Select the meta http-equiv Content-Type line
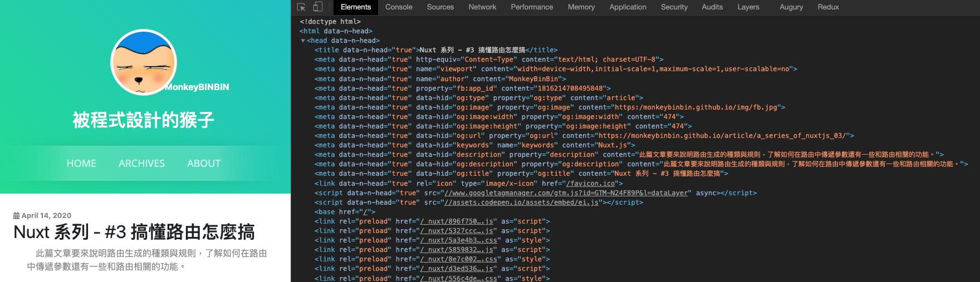Viewport: 980px width, 282px height. [489, 60]
